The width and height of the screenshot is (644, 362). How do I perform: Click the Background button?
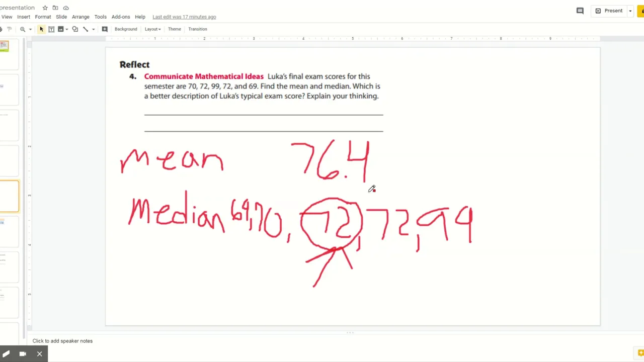126,29
